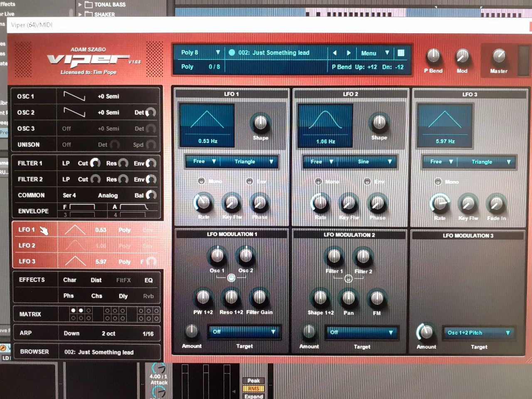
Task: Click the Filter 1 Res knob
Action: click(x=123, y=163)
